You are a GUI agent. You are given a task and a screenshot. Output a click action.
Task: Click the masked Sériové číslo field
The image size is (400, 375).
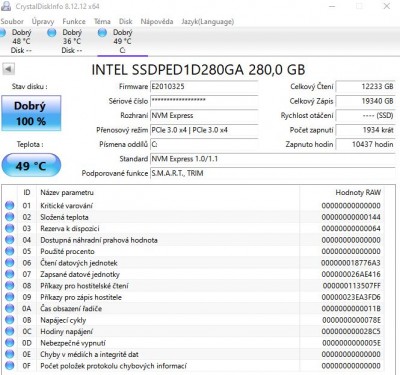coord(204,101)
